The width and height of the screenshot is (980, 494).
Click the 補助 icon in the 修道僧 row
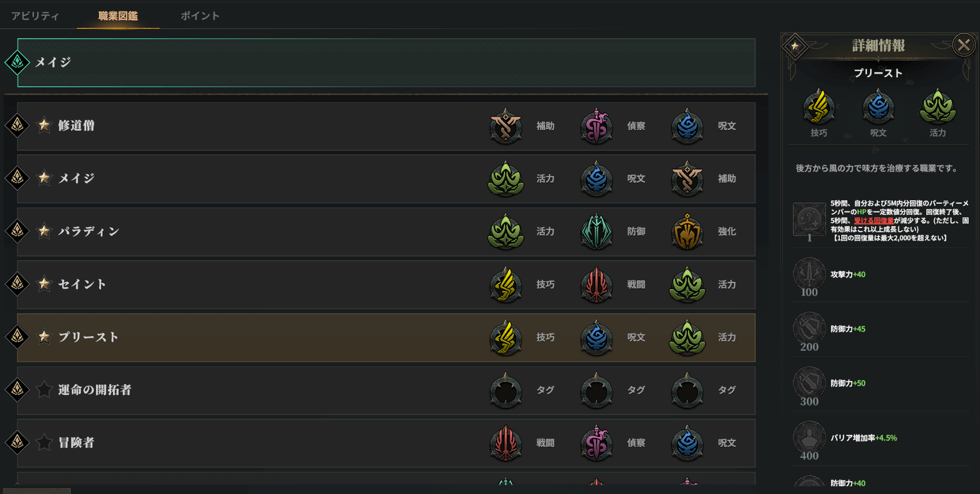point(505,126)
